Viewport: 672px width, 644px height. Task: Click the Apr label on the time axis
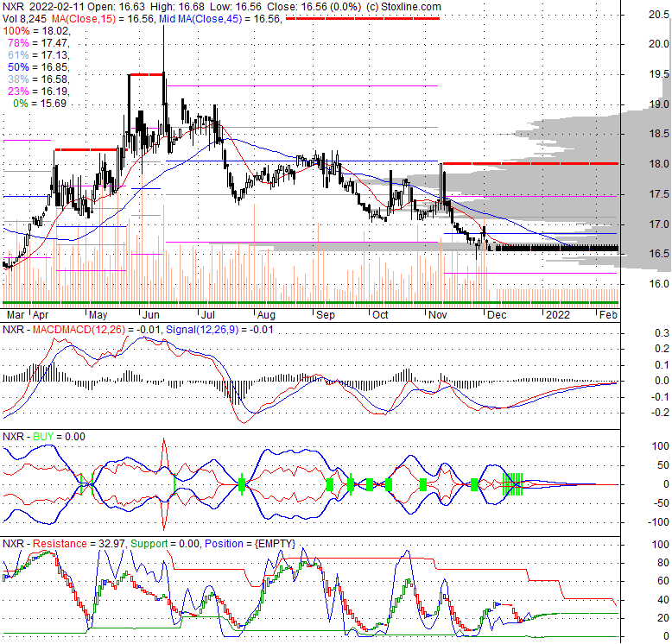tap(41, 315)
